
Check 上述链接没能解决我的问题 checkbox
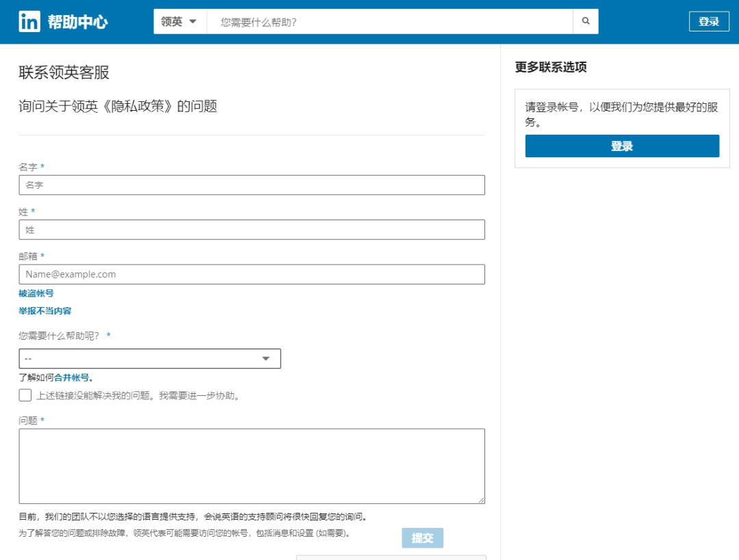[x=25, y=395]
